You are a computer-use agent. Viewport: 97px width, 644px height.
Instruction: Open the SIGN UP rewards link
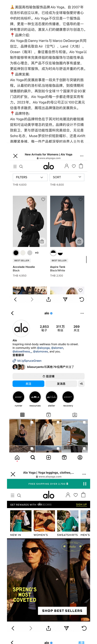[81, 505]
